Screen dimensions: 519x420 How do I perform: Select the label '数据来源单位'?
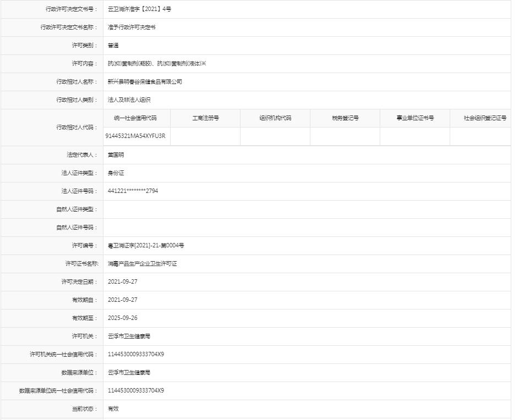pyautogui.click(x=79, y=373)
